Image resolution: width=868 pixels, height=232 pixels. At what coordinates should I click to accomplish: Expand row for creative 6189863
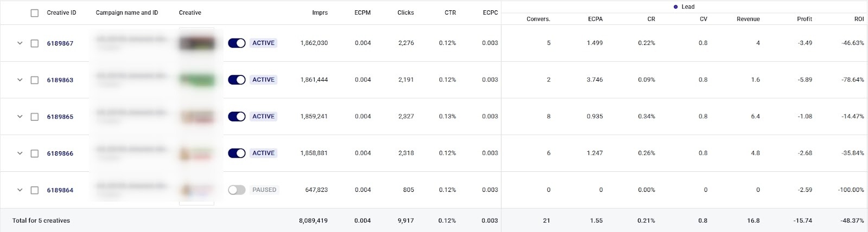coord(20,80)
